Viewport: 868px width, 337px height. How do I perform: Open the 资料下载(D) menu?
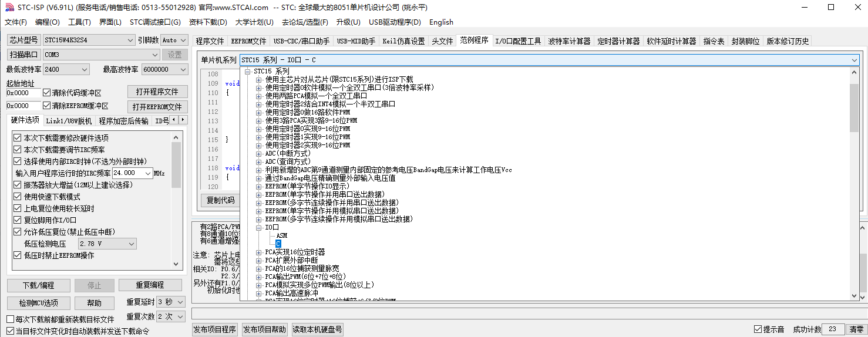pyautogui.click(x=208, y=22)
